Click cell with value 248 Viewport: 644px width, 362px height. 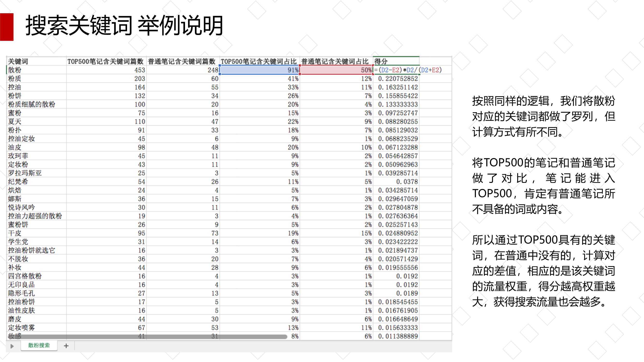(183, 70)
